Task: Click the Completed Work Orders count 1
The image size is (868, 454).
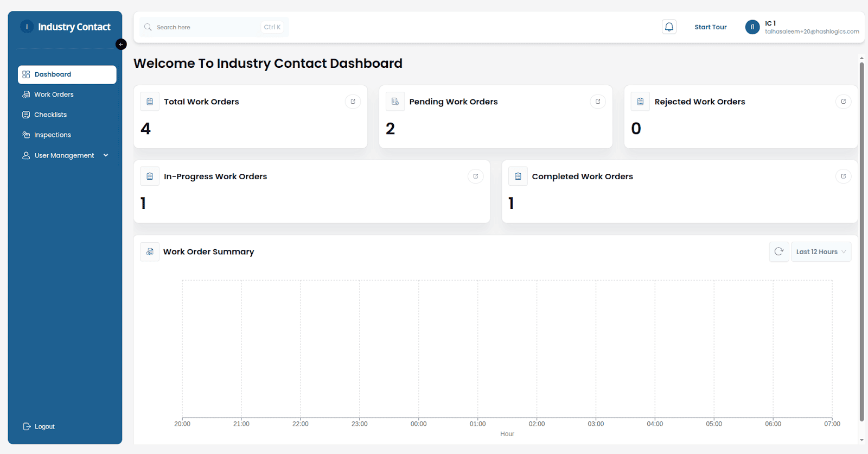Action: 511,204
